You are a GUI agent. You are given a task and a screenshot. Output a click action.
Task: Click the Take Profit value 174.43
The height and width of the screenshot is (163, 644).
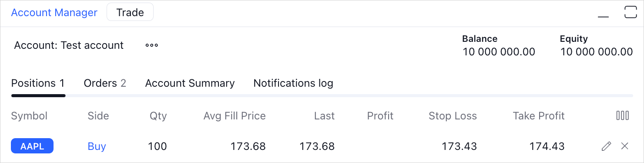pos(547,146)
